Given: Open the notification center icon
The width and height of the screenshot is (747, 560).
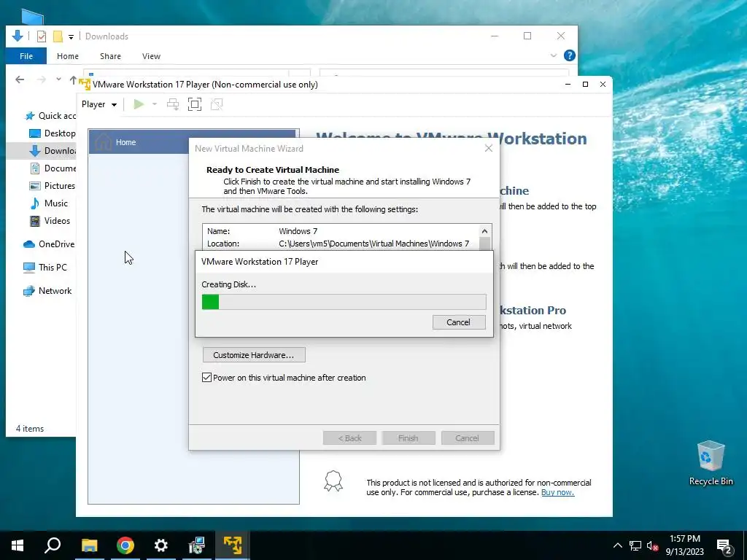Looking at the screenshot, I should pyautogui.click(x=724, y=546).
